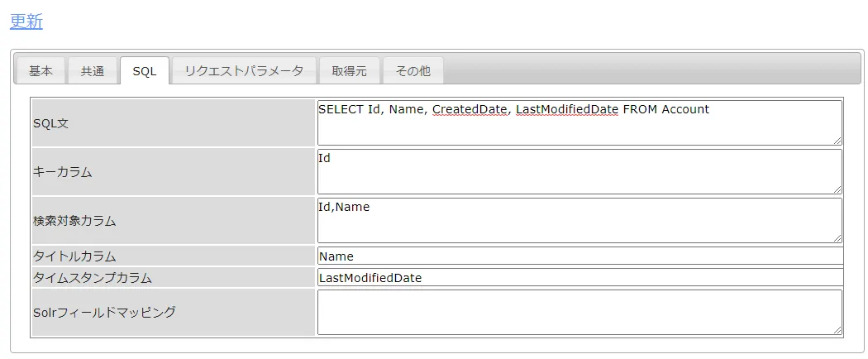This screenshot has height=359, width=868.
Task: Click the 更新 link
Action: [x=26, y=22]
